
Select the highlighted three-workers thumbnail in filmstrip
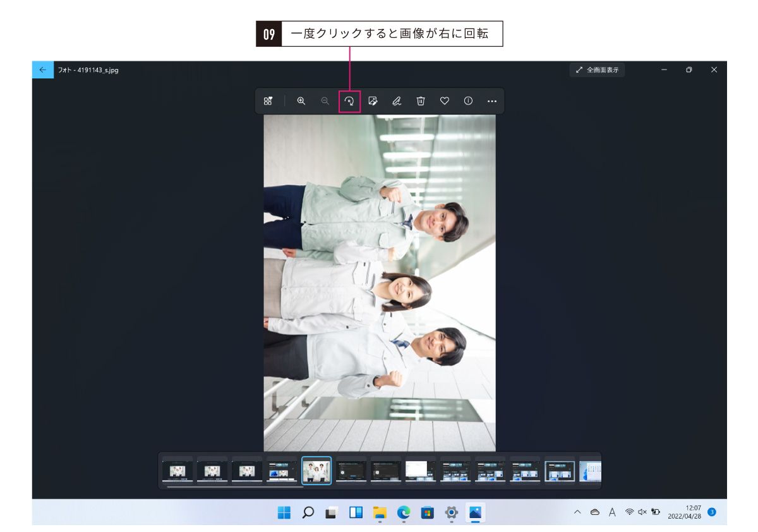click(x=316, y=471)
